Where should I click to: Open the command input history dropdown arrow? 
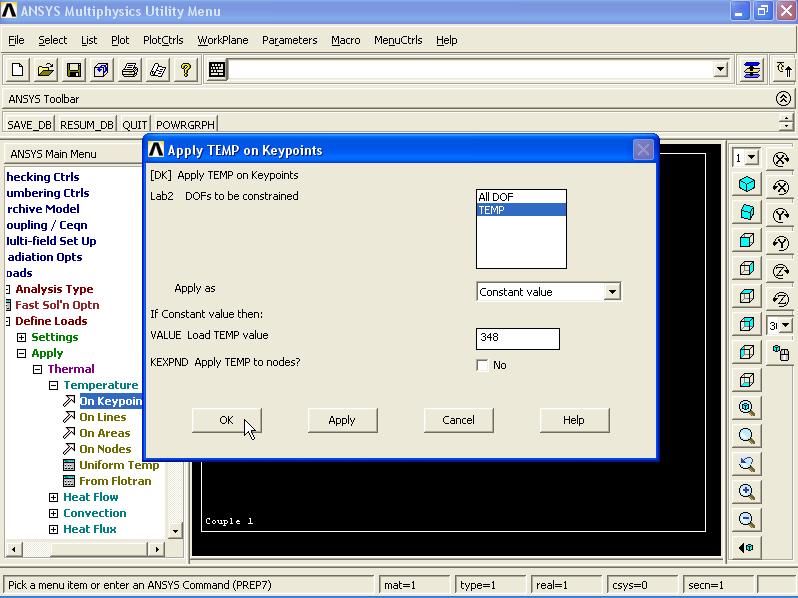720,69
